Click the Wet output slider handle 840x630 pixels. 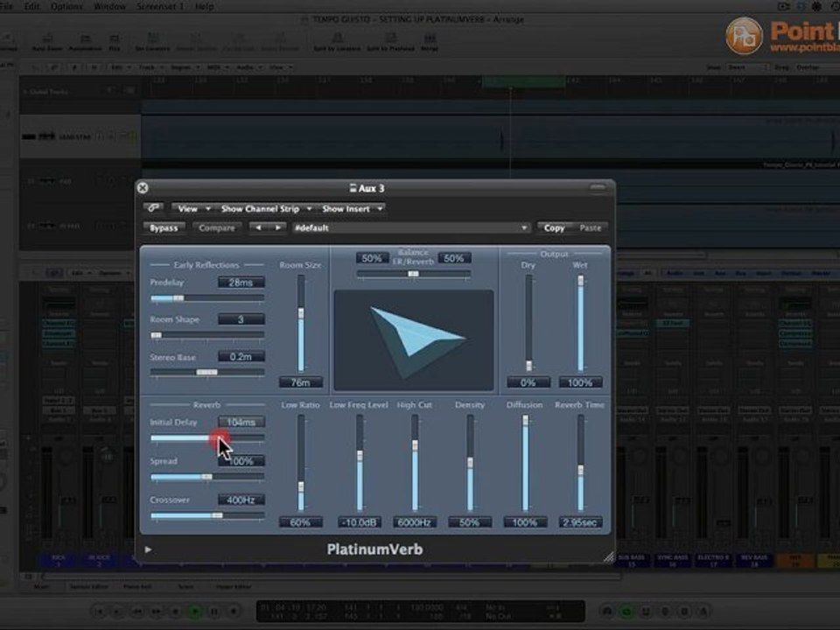[580, 281]
